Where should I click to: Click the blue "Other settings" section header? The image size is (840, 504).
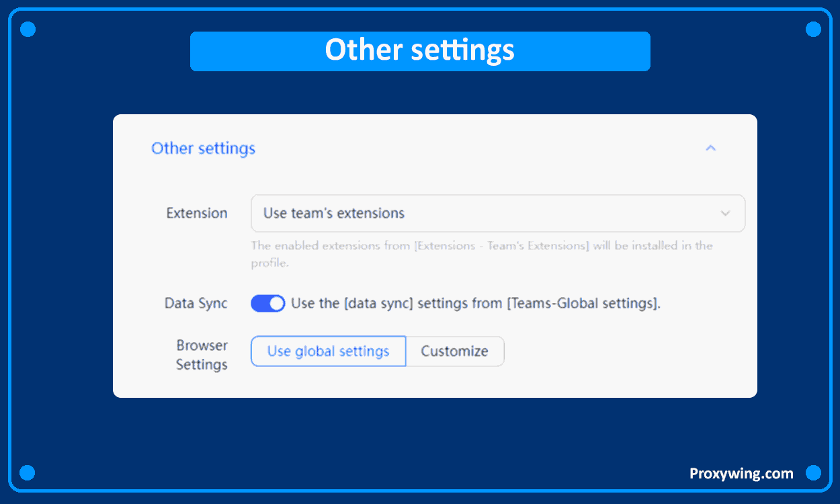(203, 149)
